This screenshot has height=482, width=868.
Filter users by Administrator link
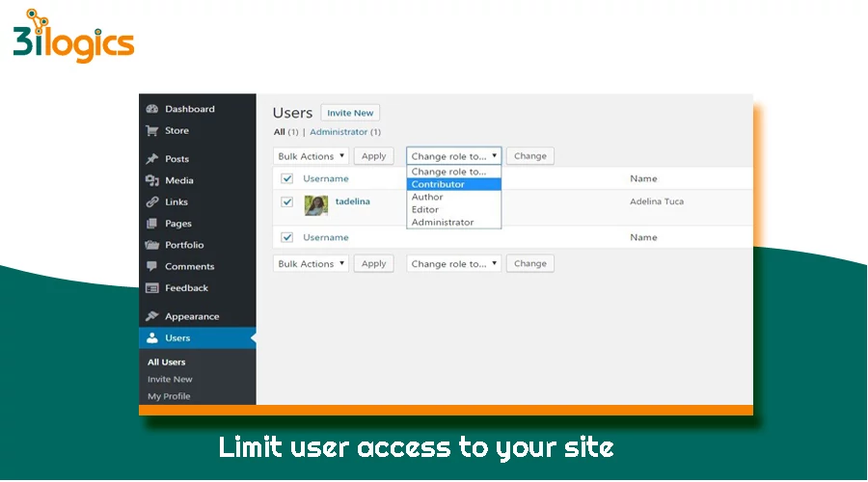339,132
